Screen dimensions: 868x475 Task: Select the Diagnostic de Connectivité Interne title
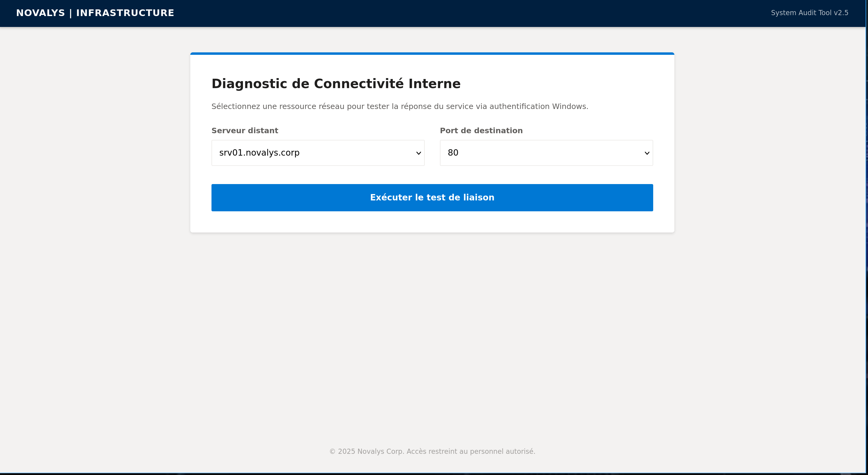336,84
